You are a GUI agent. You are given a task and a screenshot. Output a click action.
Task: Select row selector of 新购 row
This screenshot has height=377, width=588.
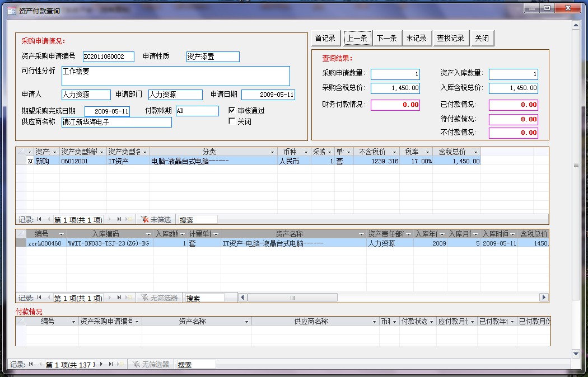(21, 161)
